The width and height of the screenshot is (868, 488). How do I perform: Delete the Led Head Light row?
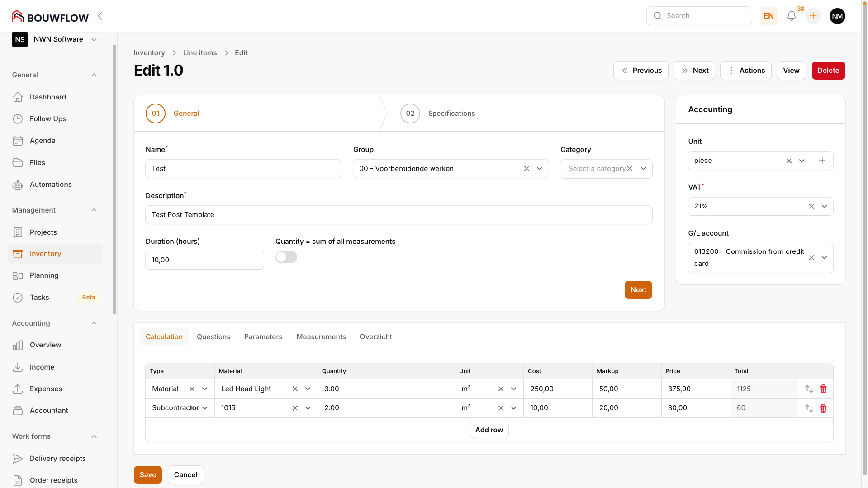click(823, 389)
